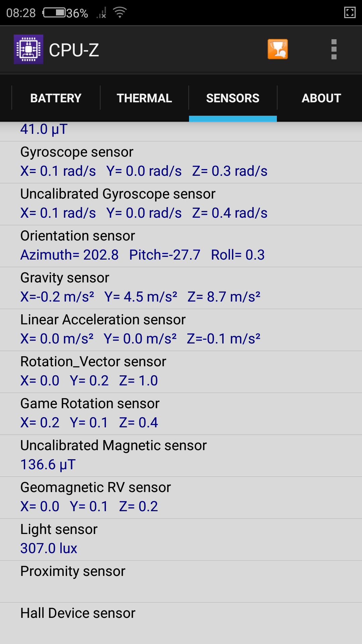Tap the Wi-Fi status icon
Image resolution: width=362 pixels, height=644 pixels.
[x=120, y=13]
